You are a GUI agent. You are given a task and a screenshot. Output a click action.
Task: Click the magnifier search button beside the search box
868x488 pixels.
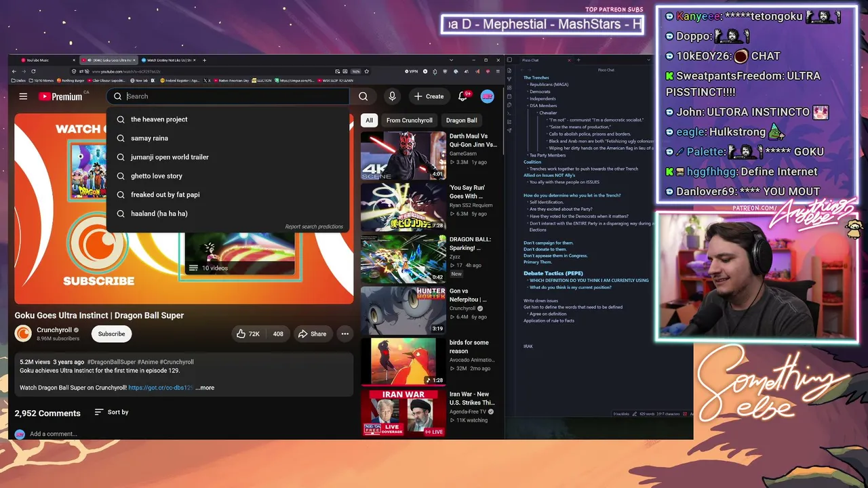(x=363, y=96)
